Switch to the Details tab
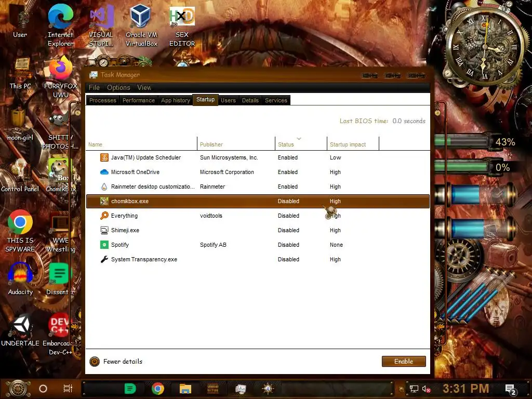532x399 pixels. pyautogui.click(x=250, y=100)
